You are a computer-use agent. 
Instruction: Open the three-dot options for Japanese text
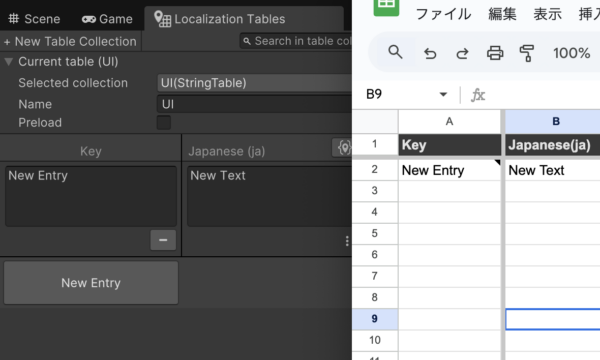coord(347,241)
